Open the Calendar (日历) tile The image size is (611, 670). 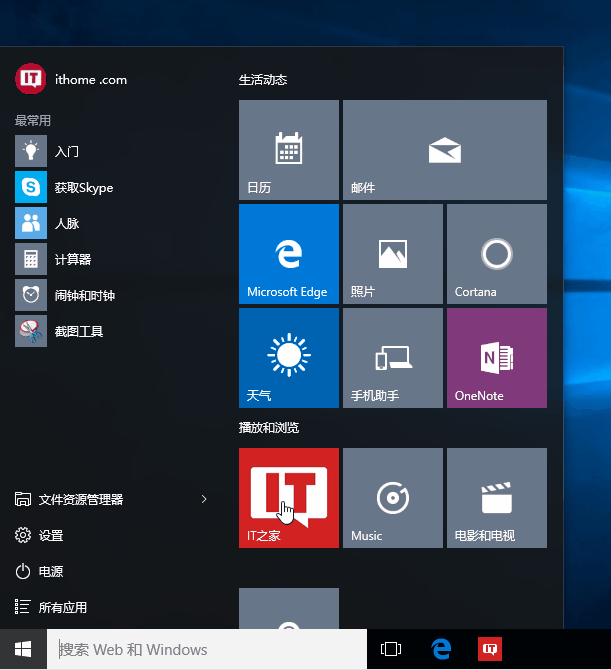point(289,150)
